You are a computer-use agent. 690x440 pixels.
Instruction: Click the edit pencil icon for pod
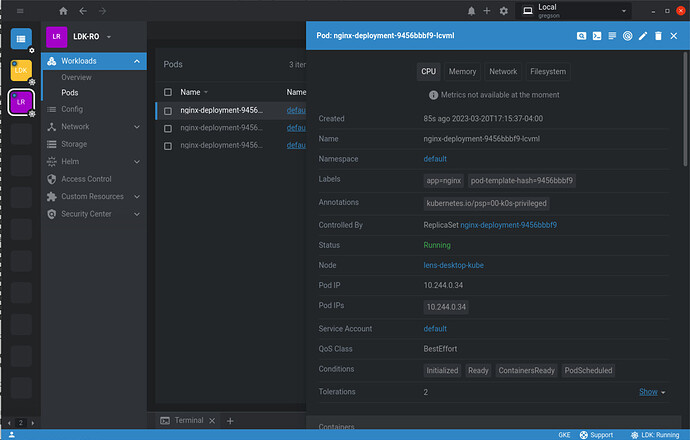click(643, 36)
